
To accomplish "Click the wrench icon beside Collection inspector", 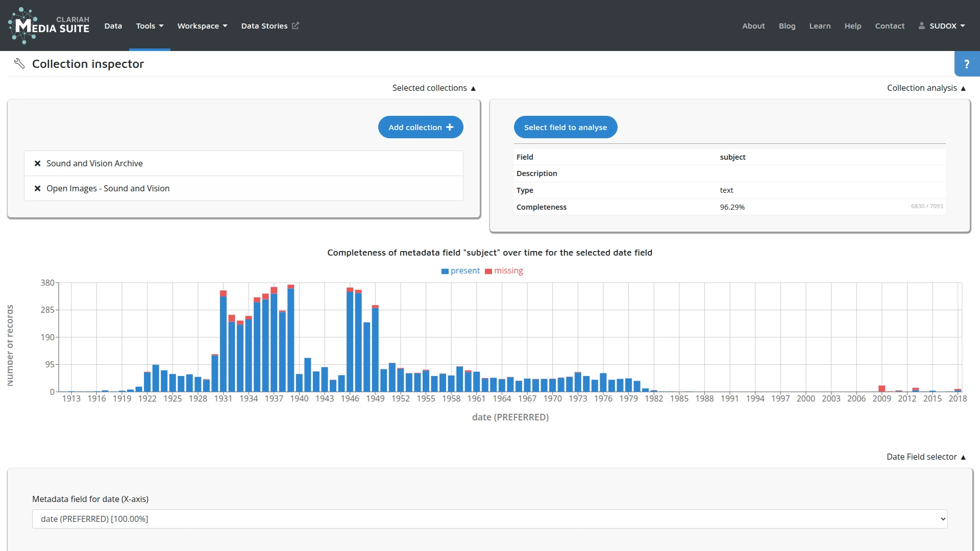I will pyautogui.click(x=19, y=64).
